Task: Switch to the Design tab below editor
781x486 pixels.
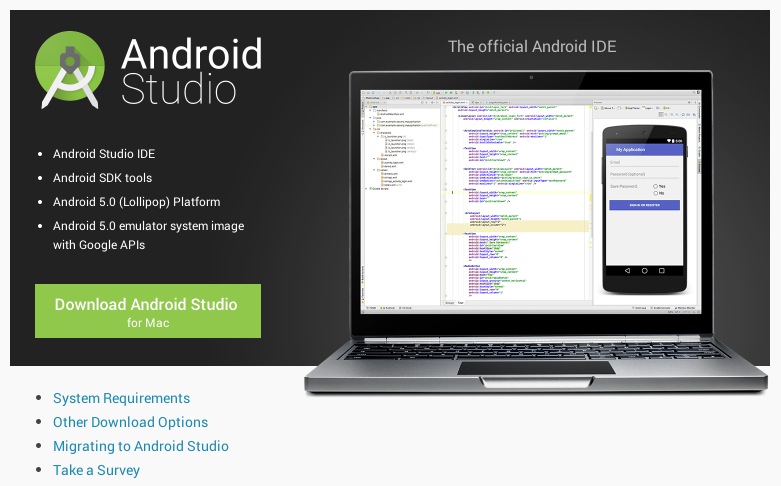Action: coord(449,301)
